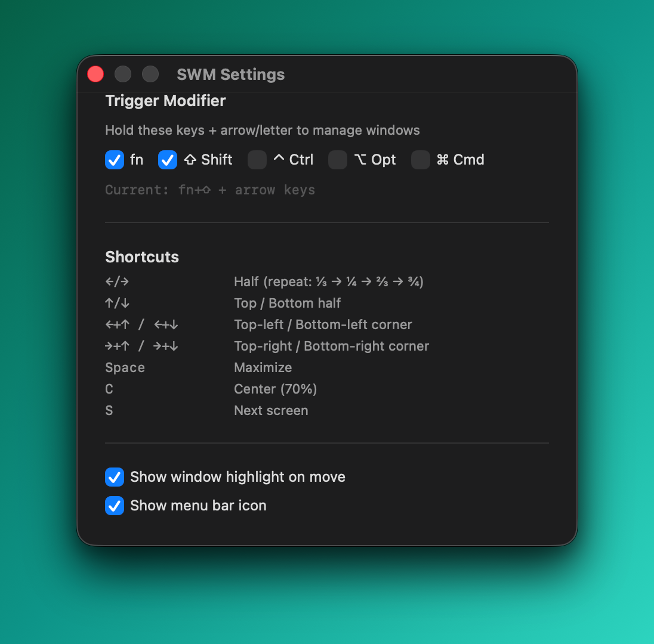Enable the Ctrl modifier checkbox

[x=257, y=160]
